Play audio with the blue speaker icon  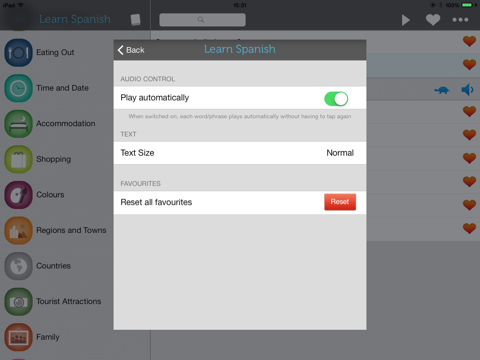tap(467, 90)
